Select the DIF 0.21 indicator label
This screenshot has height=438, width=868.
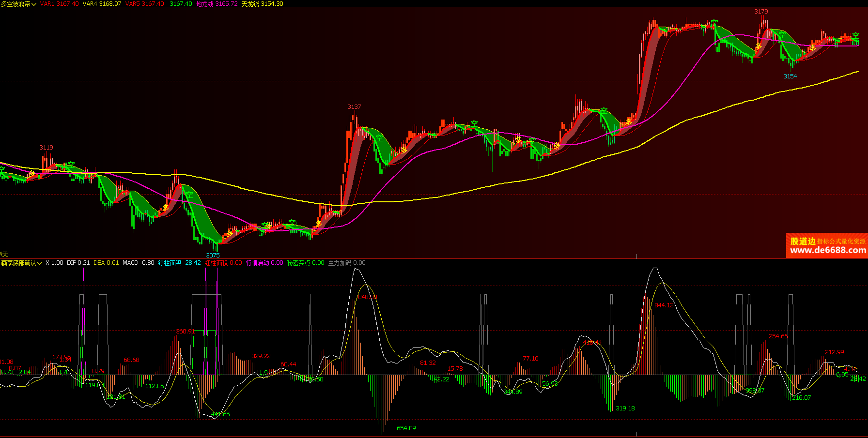[x=78, y=263]
